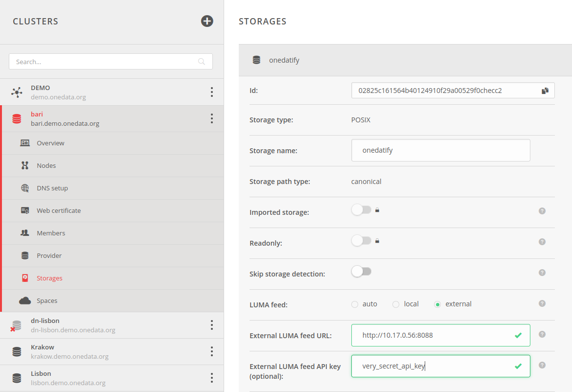
Task: Show help for Skip storage detection
Action: pos(542,273)
